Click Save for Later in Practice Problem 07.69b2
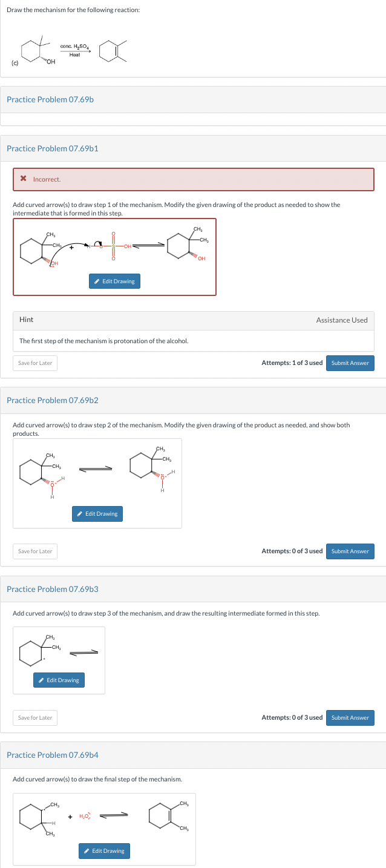The width and height of the screenshot is (386, 868). pos(34,551)
